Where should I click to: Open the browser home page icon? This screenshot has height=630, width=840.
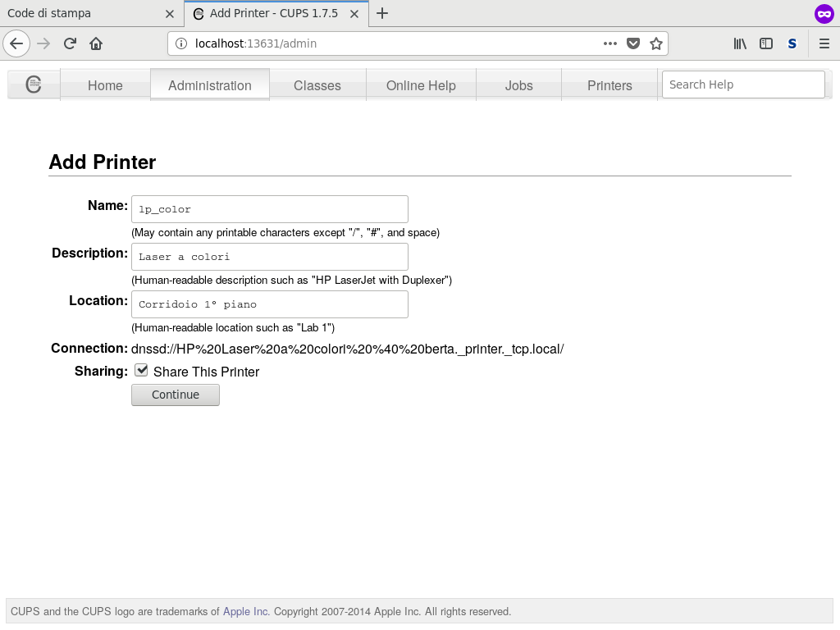[96, 43]
